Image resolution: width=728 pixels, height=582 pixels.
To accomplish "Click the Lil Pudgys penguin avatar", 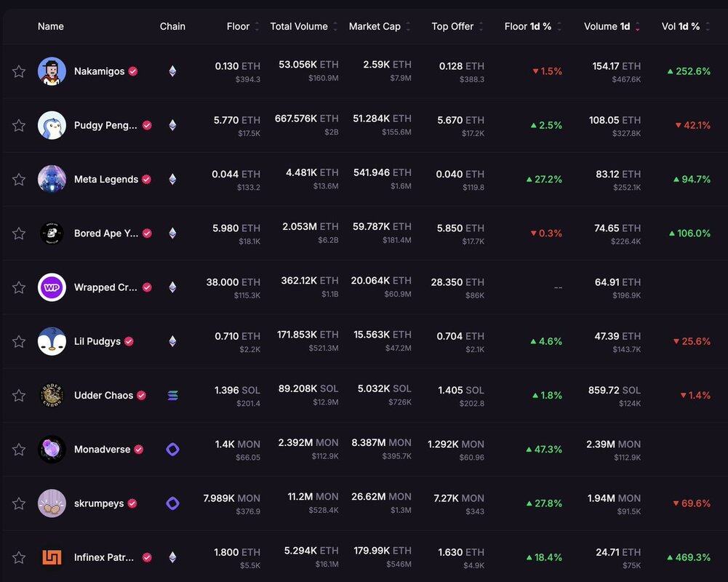I will pyautogui.click(x=52, y=341).
